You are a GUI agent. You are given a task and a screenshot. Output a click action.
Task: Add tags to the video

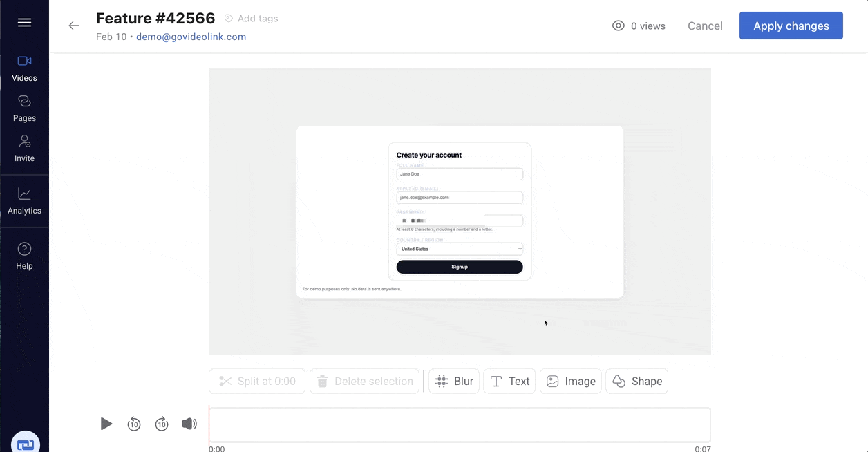(250, 18)
